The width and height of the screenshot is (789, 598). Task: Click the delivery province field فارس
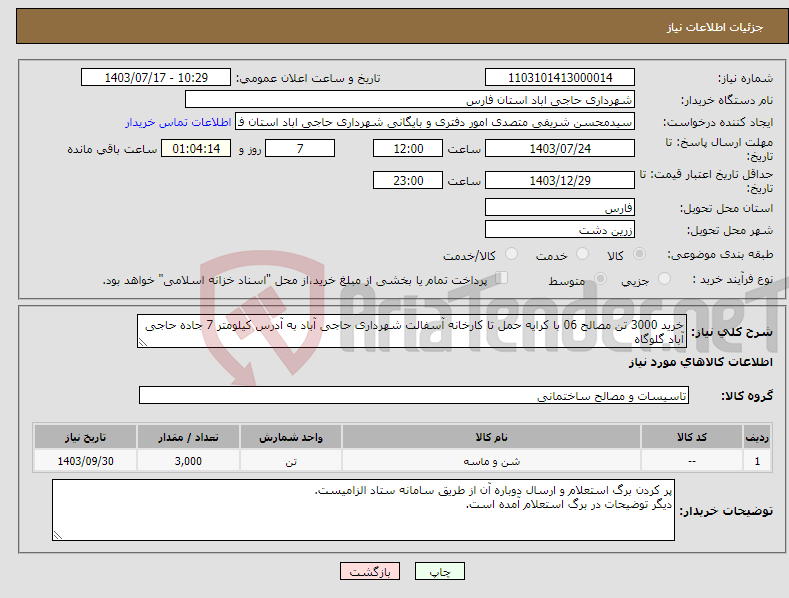click(x=560, y=207)
